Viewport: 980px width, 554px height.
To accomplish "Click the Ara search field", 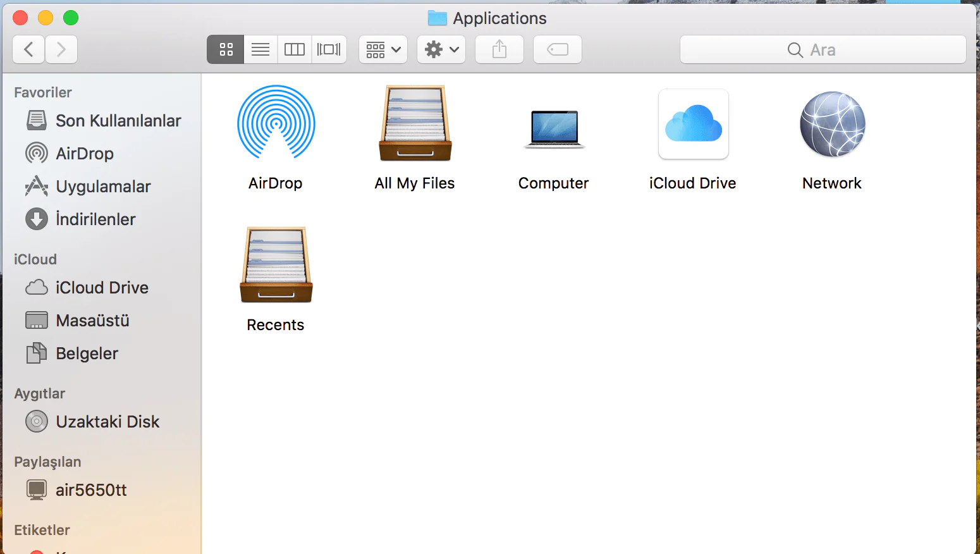I will [x=823, y=49].
